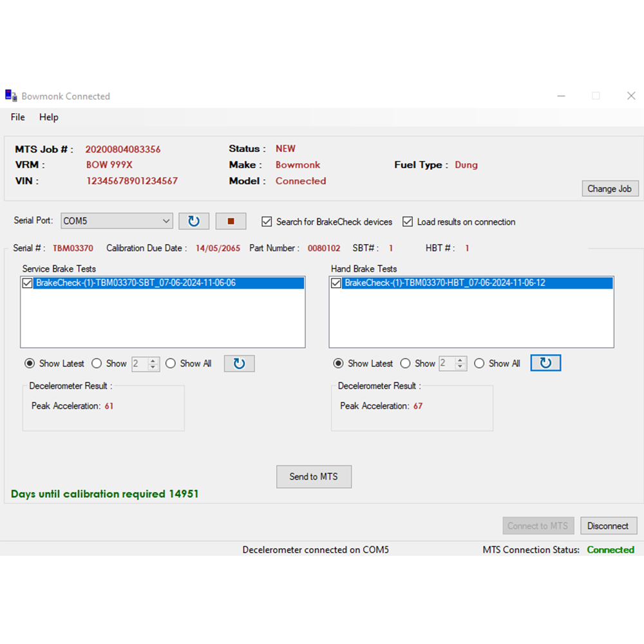
Task: Select the BrakeCheck HBT test row
Action: (477, 283)
